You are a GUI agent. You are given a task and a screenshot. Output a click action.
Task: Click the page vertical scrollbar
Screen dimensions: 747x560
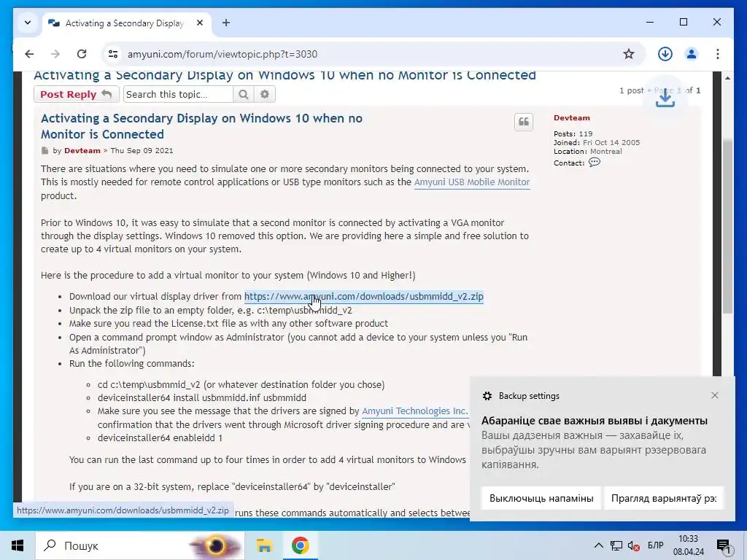pos(727,226)
